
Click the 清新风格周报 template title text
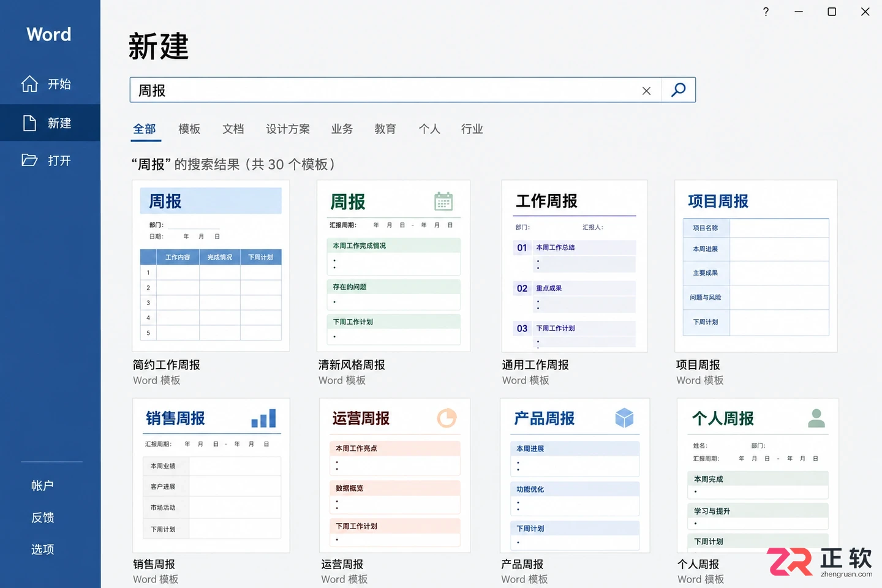[352, 365]
